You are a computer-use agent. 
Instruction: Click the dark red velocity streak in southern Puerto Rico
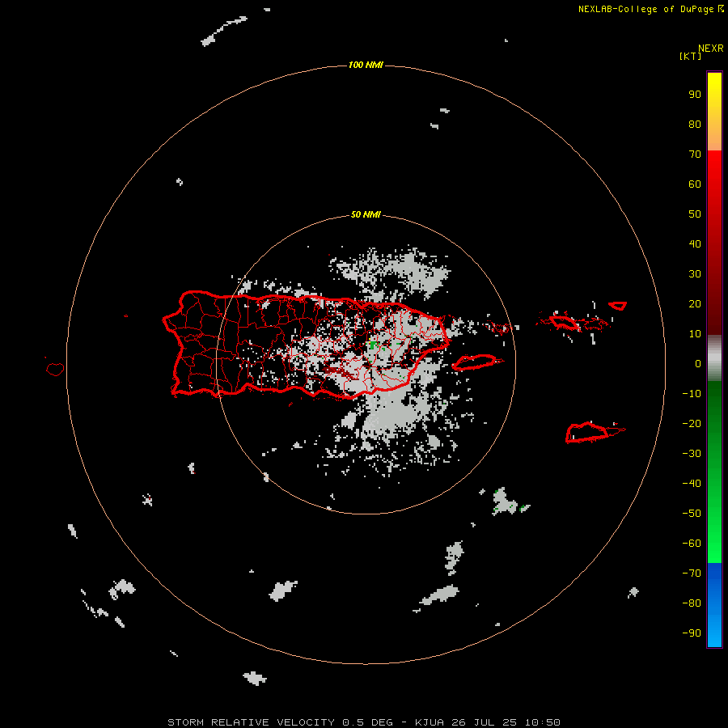(x=339, y=371)
